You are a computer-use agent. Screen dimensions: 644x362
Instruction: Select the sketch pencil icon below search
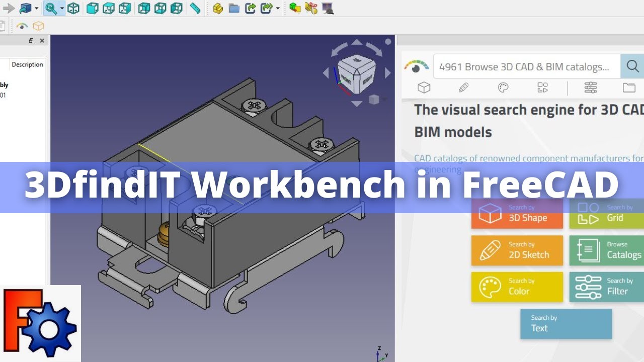pyautogui.click(x=464, y=87)
